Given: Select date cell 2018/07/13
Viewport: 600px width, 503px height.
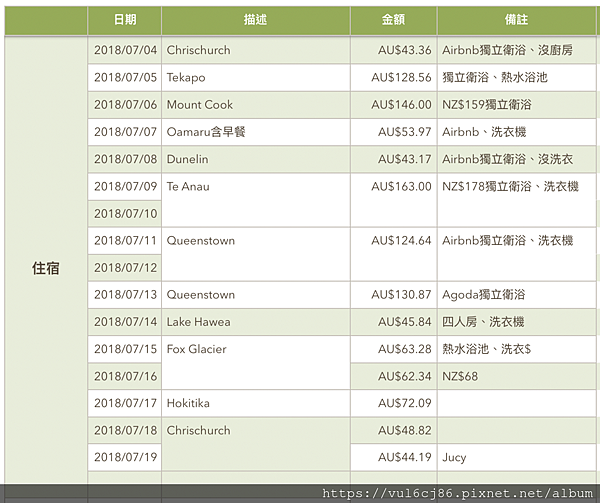Looking at the screenshot, I should pos(124,295).
